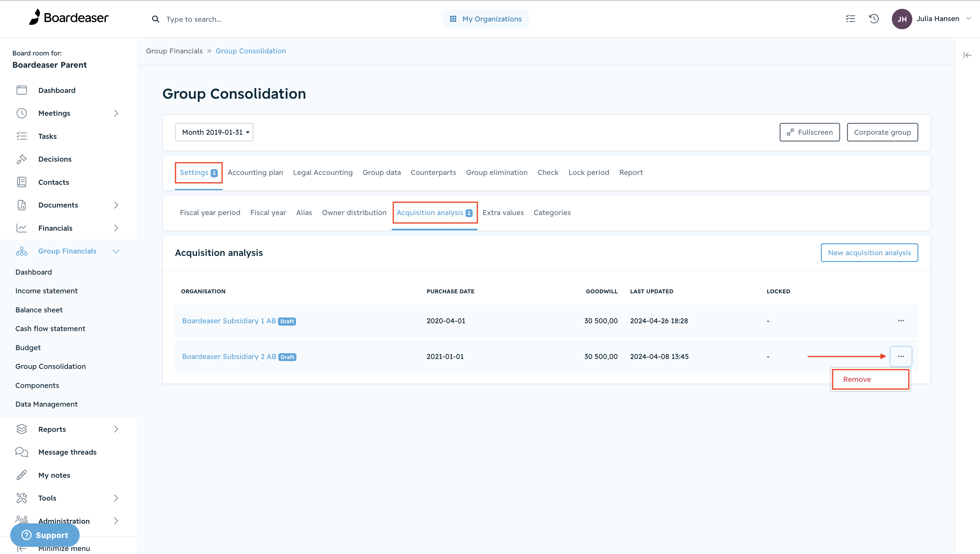Select the Owner distribution sub-tab
The height and width of the screenshot is (554, 980).
point(354,213)
